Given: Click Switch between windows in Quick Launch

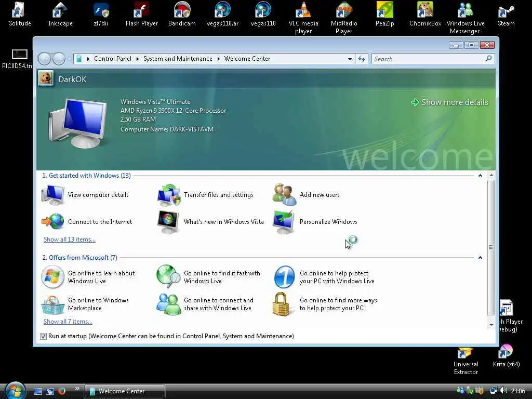Looking at the screenshot, I should [x=50, y=391].
